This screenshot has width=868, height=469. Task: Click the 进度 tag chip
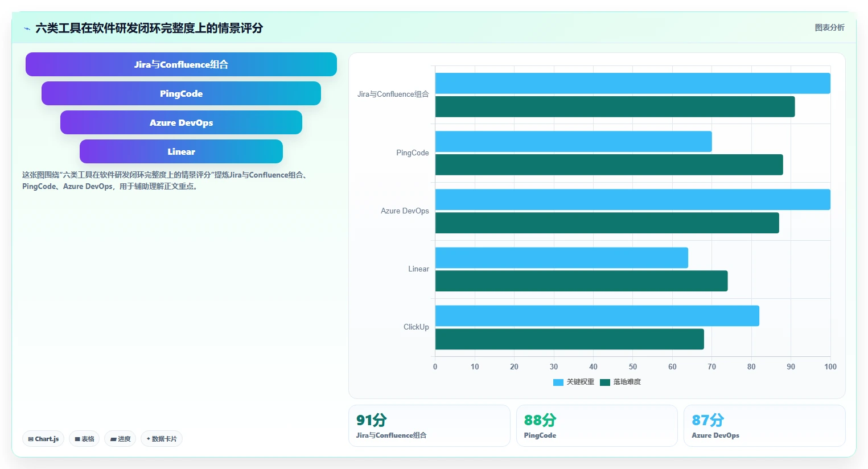coord(120,439)
